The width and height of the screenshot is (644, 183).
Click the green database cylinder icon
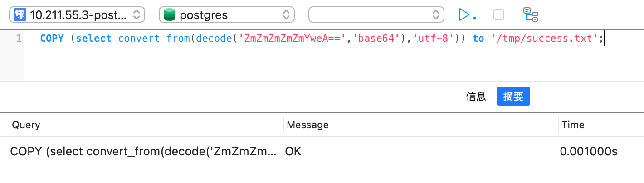pyautogui.click(x=170, y=15)
